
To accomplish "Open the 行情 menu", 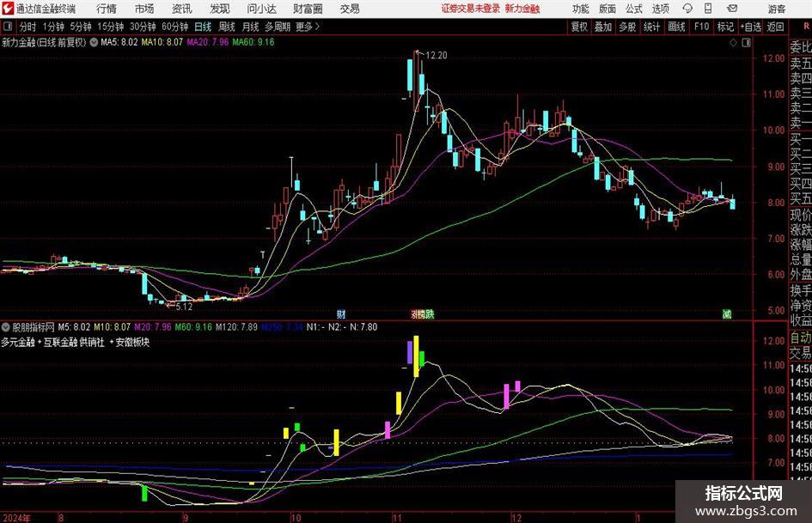I will (107, 9).
